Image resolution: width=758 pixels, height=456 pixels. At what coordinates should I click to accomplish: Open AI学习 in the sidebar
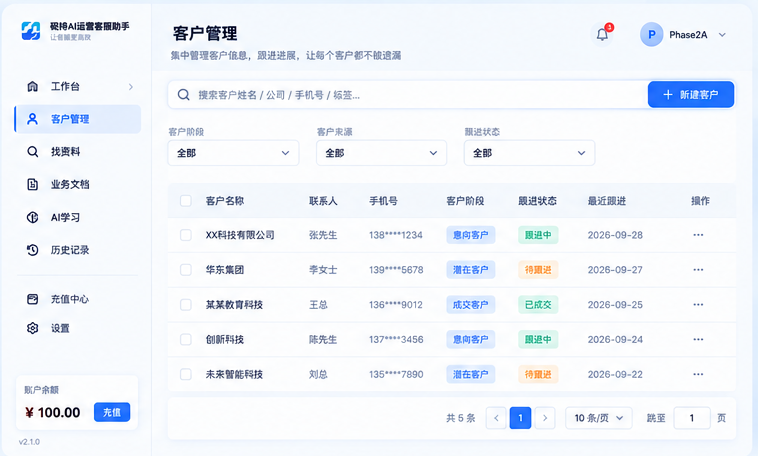[x=78, y=217]
